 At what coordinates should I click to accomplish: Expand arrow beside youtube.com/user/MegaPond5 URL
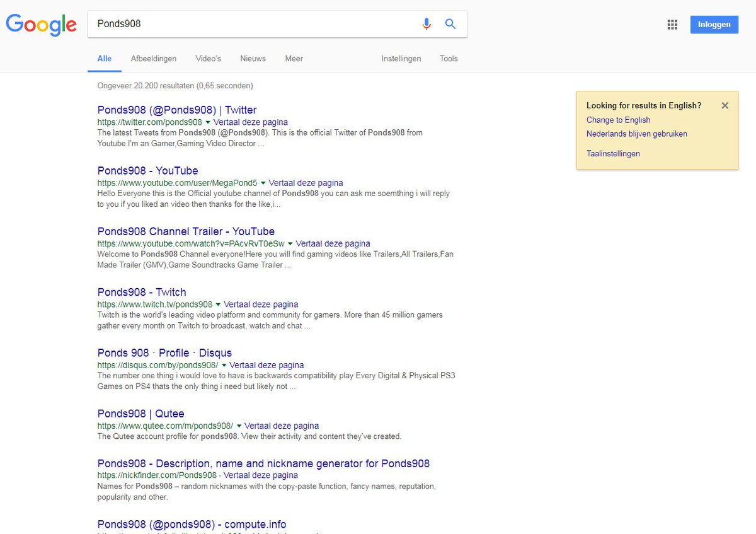click(263, 183)
